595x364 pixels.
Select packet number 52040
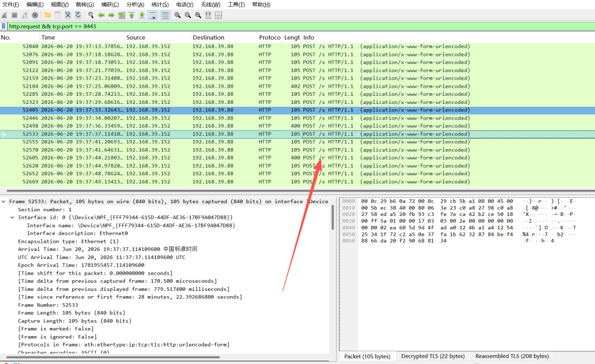click(297, 46)
